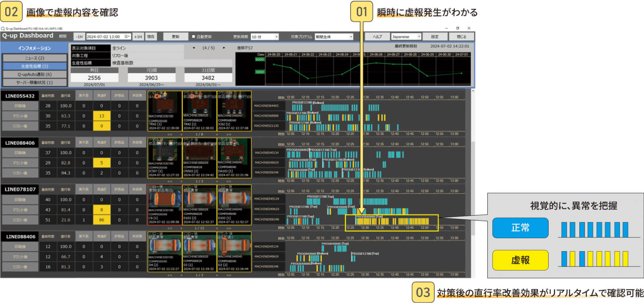Jump to first image page for LINE055432
Screen dimensions: 644x303
(x=170, y=134)
